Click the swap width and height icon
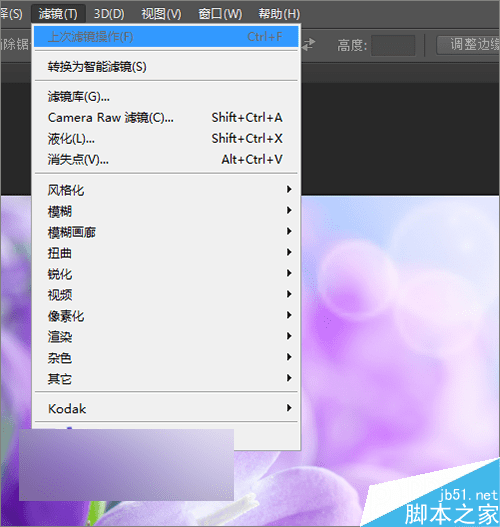Screen dimensions: 500x527 tap(308, 45)
